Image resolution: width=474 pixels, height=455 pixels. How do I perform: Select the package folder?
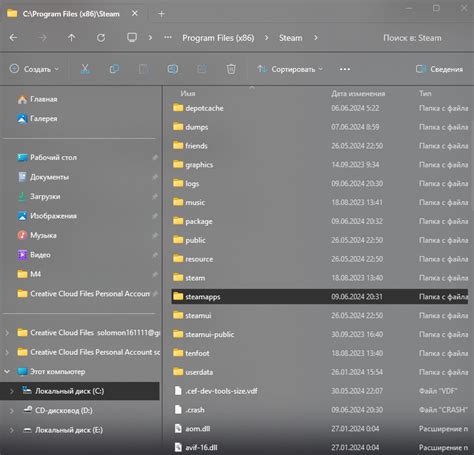tap(320, 221)
